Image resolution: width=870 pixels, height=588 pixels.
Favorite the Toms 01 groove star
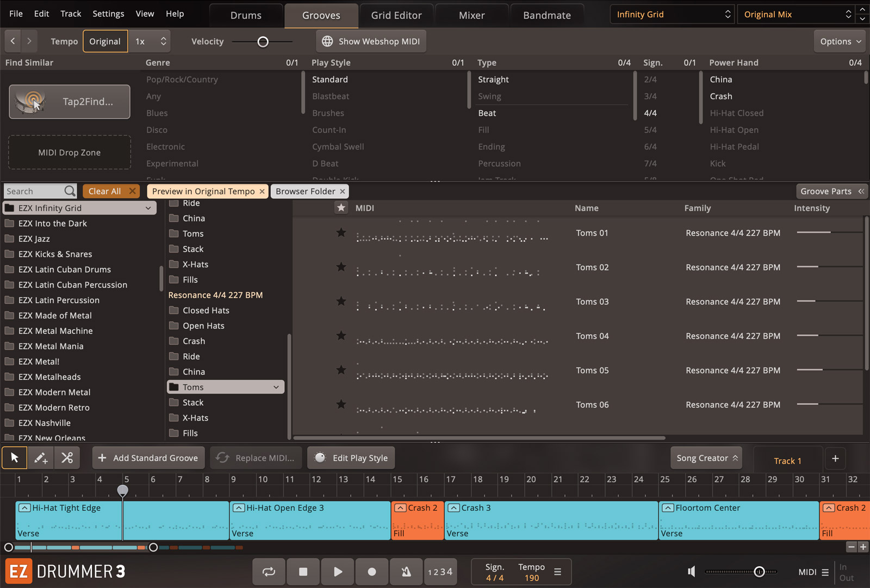point(341,233)
